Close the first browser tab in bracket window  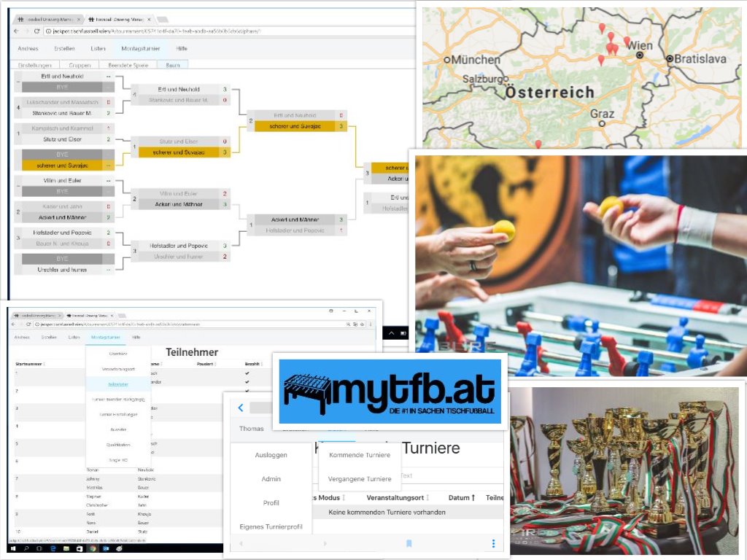[x=80, y=20]
